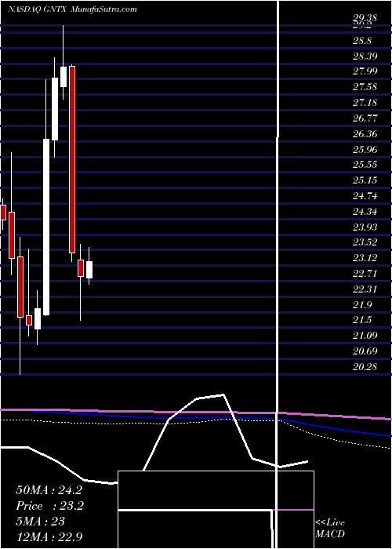Screen dimensions: 392x549
Task: Click the 29.38 price axis label
Action: pos(365,18)
